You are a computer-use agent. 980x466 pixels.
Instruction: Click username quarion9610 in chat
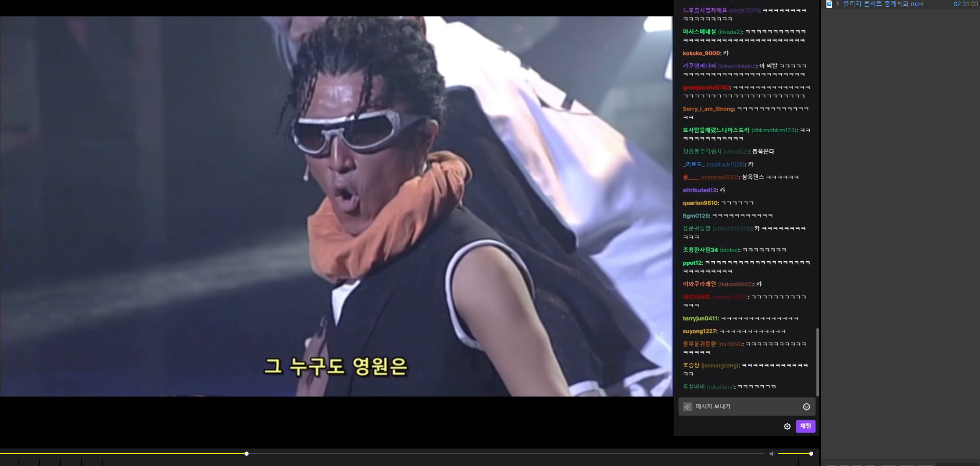point(700,203)
